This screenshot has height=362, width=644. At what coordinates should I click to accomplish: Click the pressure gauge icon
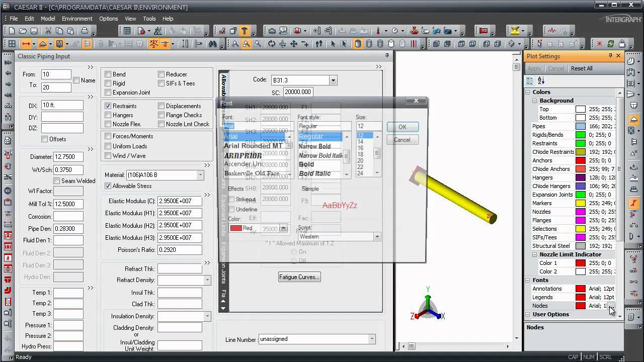395,31
